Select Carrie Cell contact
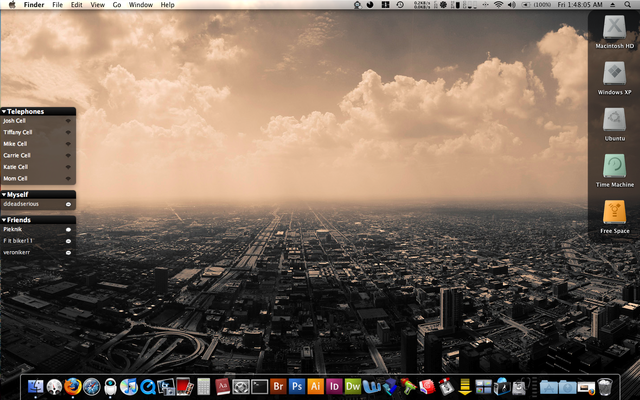Screen dimensions: 640x400 pyautogui.click(x=38, y=156)
